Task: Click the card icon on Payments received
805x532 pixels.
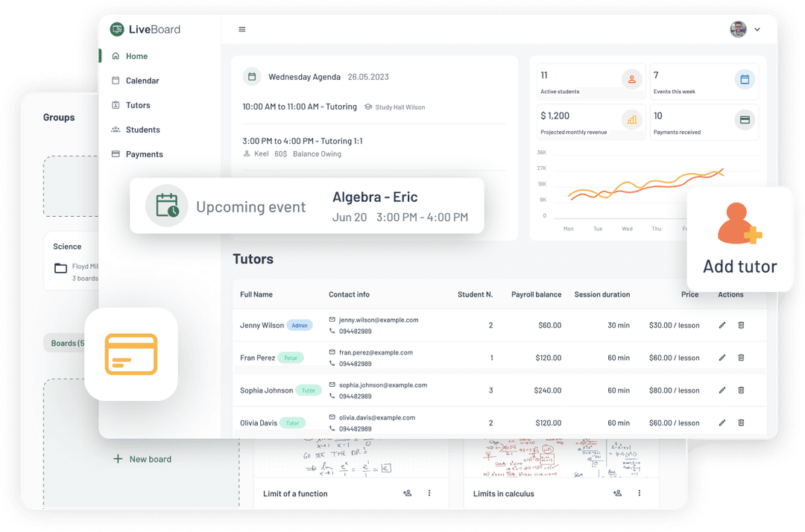Action: click(x=745, y=121)
